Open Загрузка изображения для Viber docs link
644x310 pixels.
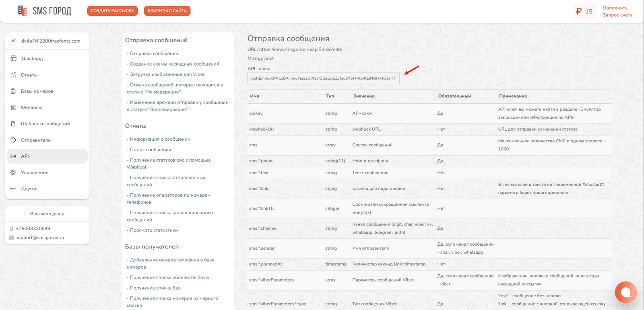tap(167, 74)
